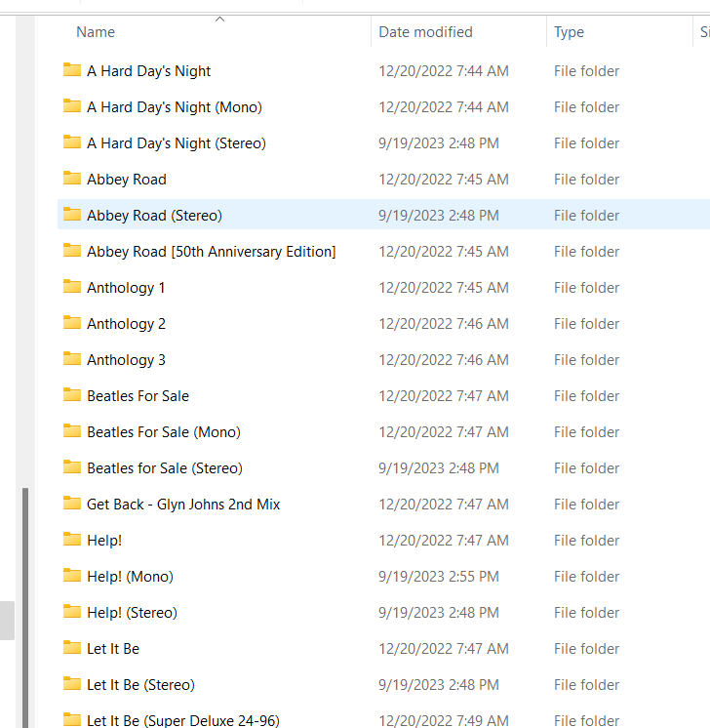The width and height of the screenshot is (710, 728).
Task: Click the Anthology 2 folder name
Action: pos(126,324)
